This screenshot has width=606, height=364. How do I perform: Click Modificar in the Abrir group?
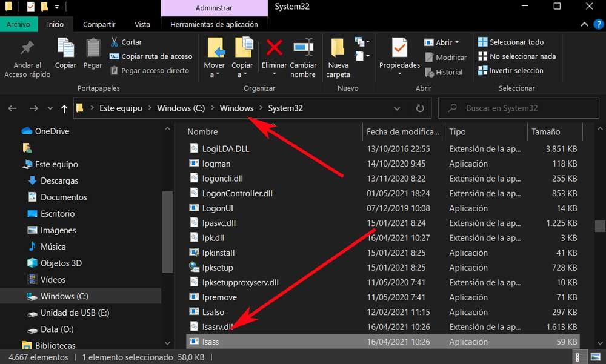445,57
